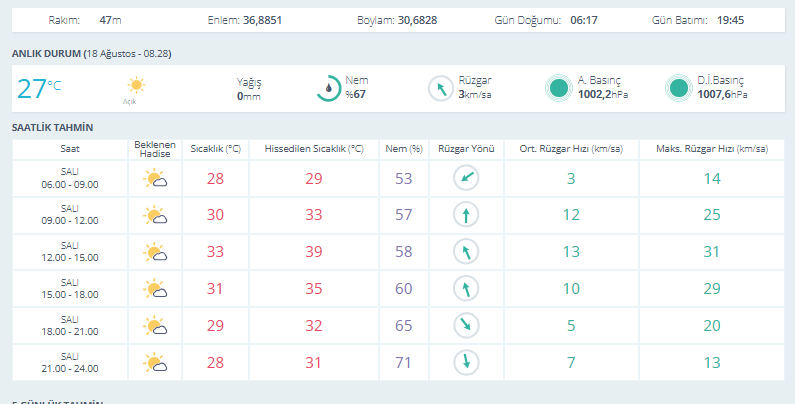The width and height of the screenshot is (795, 404).
Task: Click the A. Basınç pressure circle icon
Action: [x=559, y=88]
